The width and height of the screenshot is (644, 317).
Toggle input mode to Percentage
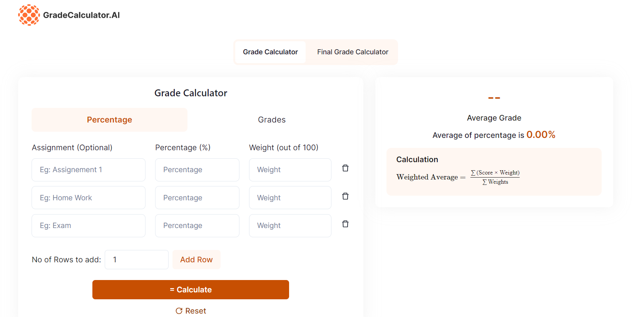109,120
